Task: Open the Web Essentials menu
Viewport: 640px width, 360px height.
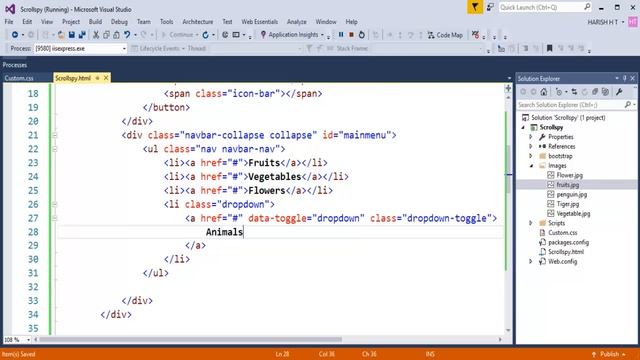Action: tap(260, 22)
